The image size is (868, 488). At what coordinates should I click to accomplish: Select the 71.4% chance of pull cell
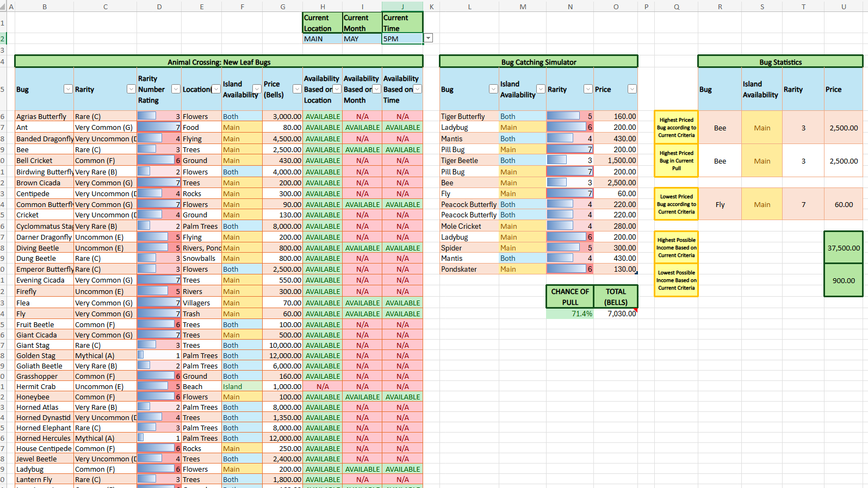pyautogui.click(x=569, y=314)
